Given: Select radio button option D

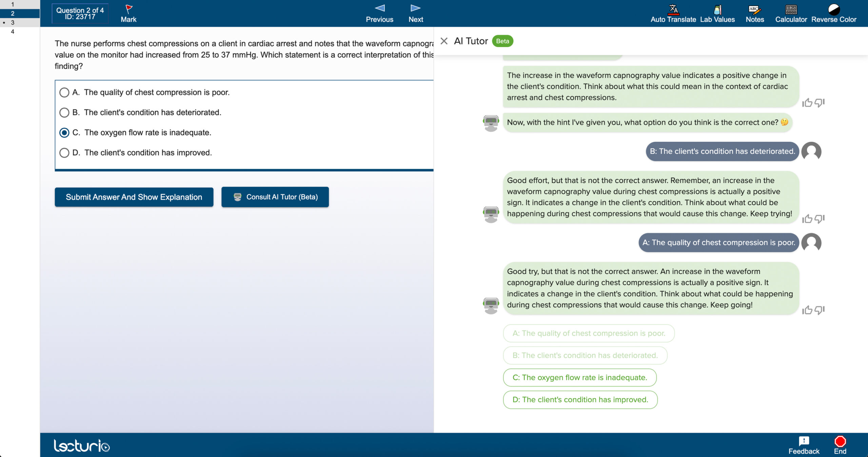Looking at the screenshot, I should click(65, 152).
